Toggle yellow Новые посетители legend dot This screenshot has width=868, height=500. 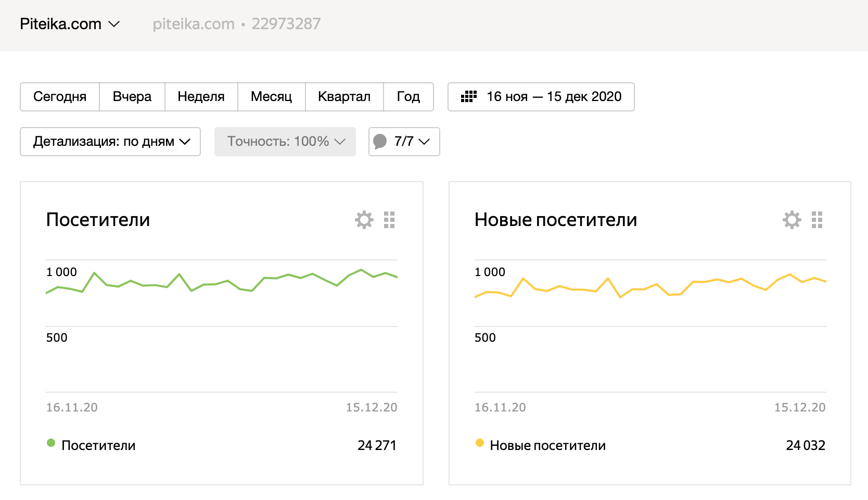click(x=479, y=443)
